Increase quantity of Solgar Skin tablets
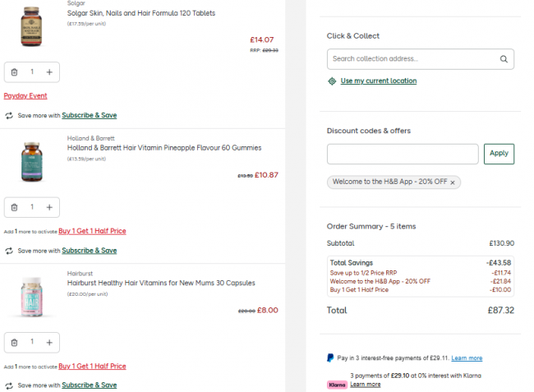 coord(49,72)
